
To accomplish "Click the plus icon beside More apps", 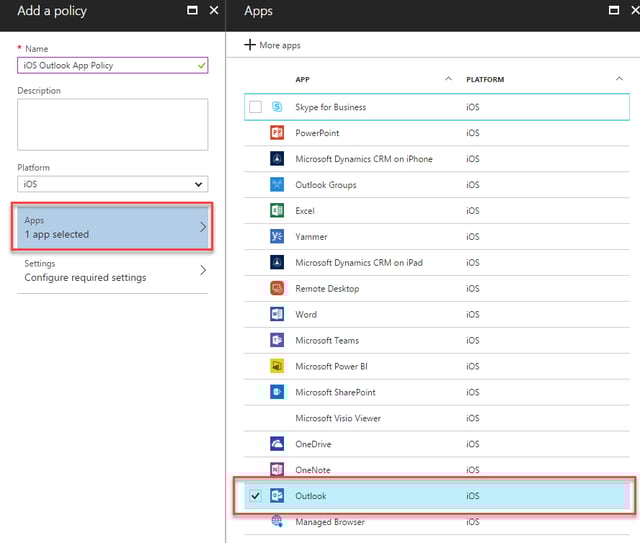I will point(250,45).
